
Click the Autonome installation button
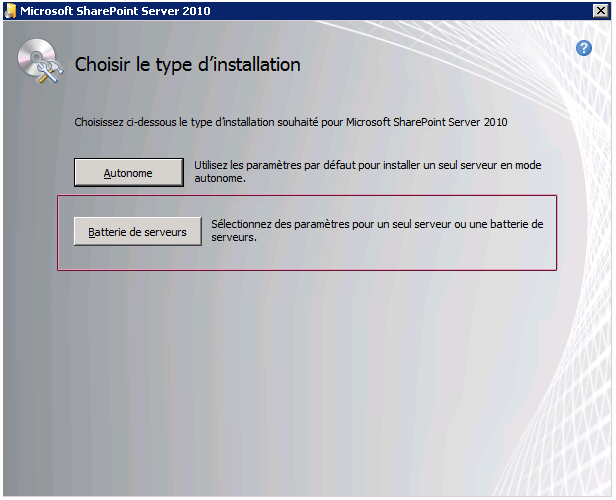(128, 172)
